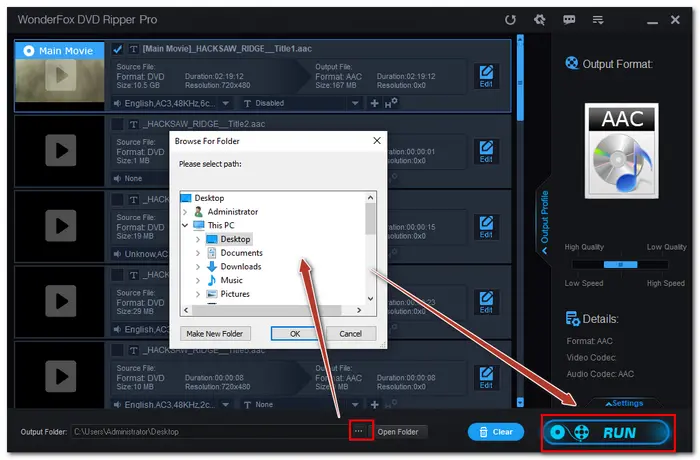Viewport: 700px width, 460px height.
Task: Select the Downloads folder in tree
Action: (234, 267)
